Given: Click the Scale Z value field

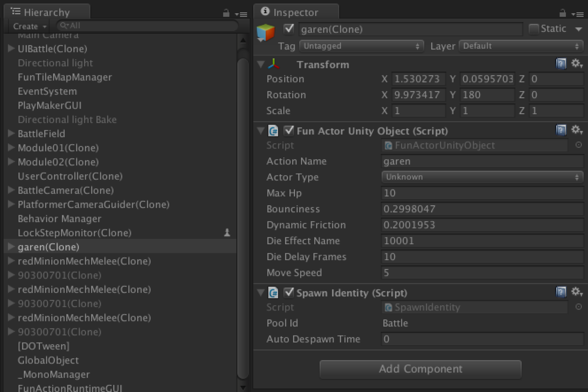Looking at the screenshot, I should coord(556,110).
